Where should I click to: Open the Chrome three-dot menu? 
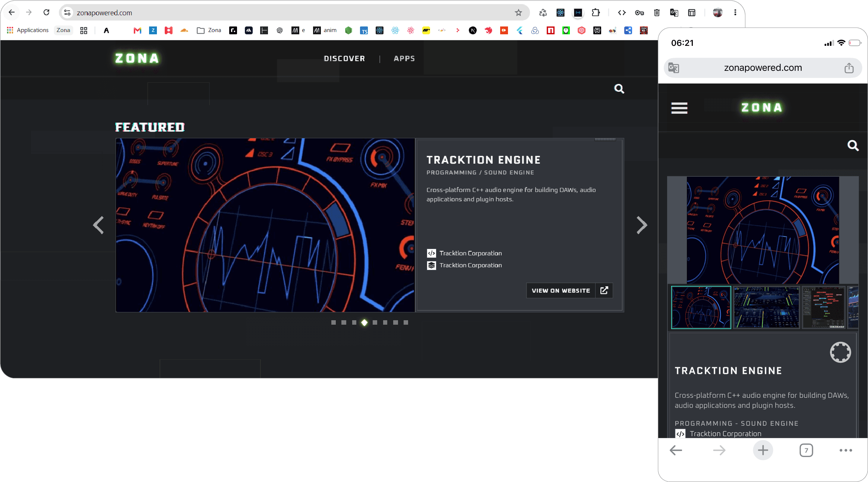pyautogui.click(x=735, y=13)
